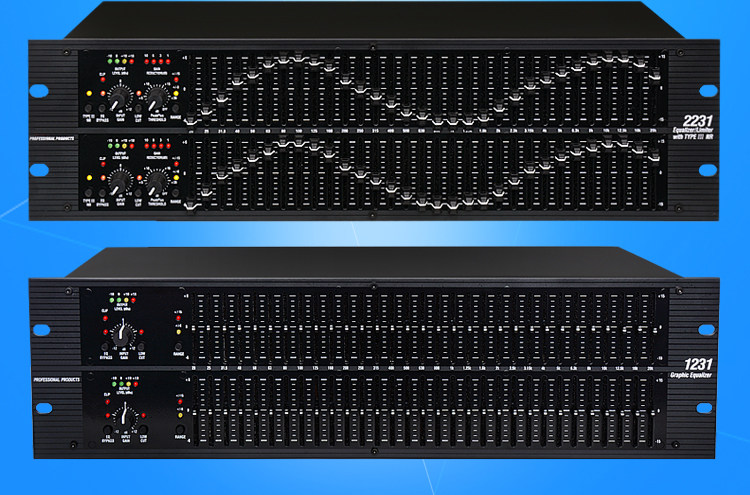Click 'PROFESSIONAL PRODUCTS' text on the 1231 unit

pyautogui.click(x=56, y=380)
